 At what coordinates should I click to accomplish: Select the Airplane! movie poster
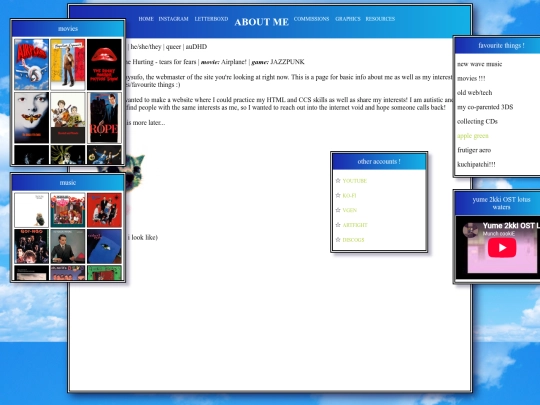[31, 64]
